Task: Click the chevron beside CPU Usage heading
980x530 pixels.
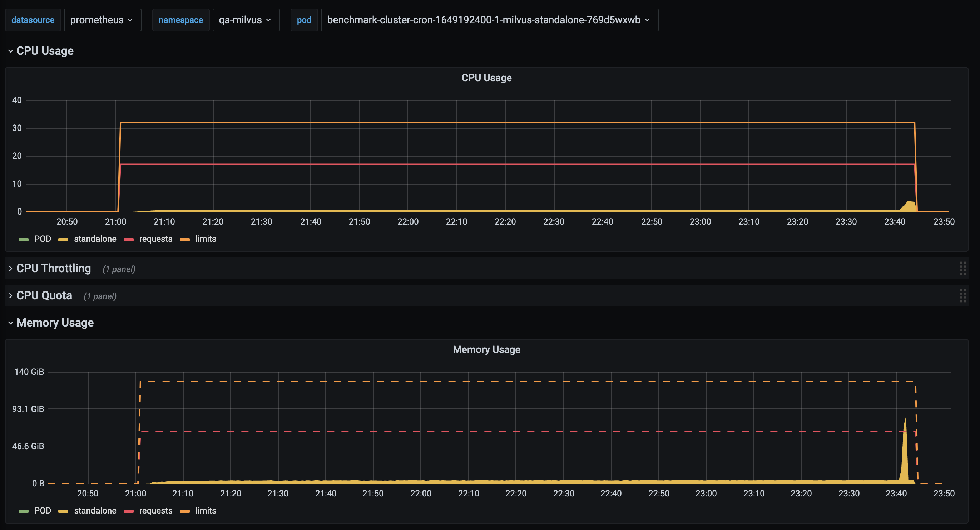Action: (11, 51)
